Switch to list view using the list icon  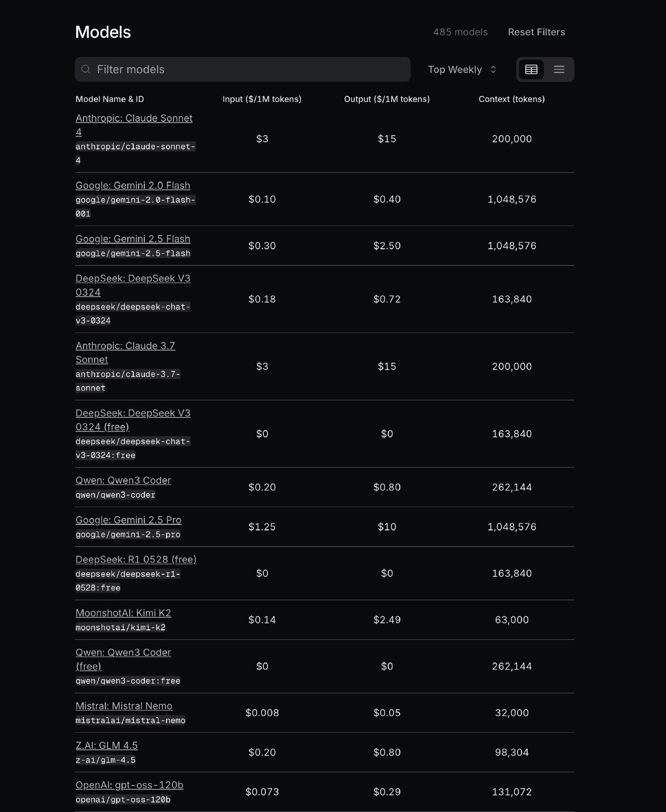coord(559,69)
